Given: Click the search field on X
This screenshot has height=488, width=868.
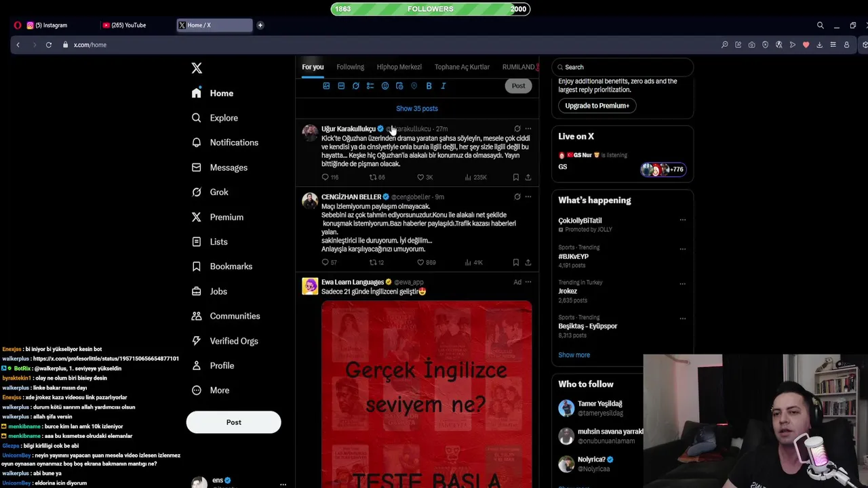Looking at the screenshot, I should 623,67.
